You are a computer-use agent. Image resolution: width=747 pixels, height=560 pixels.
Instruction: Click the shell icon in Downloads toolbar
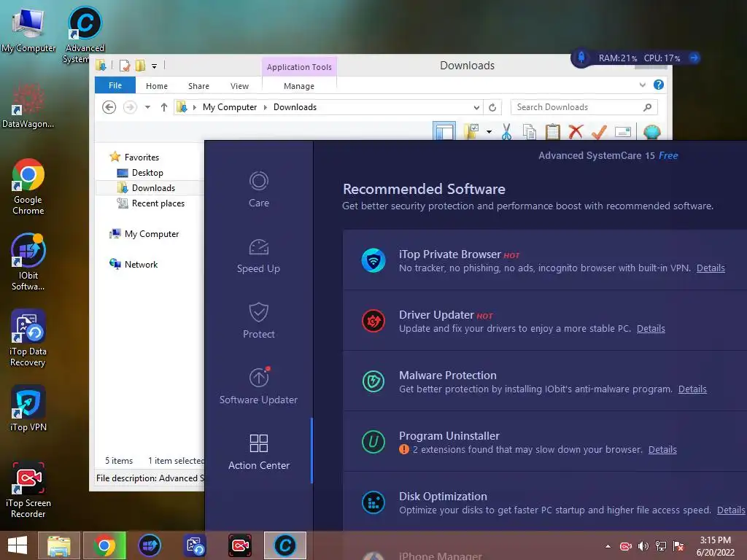coord(651,131)
